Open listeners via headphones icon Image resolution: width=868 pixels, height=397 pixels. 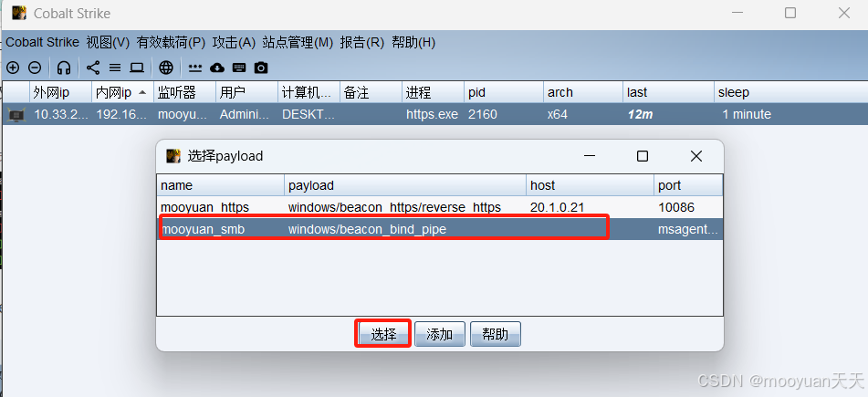click(64, 68)
